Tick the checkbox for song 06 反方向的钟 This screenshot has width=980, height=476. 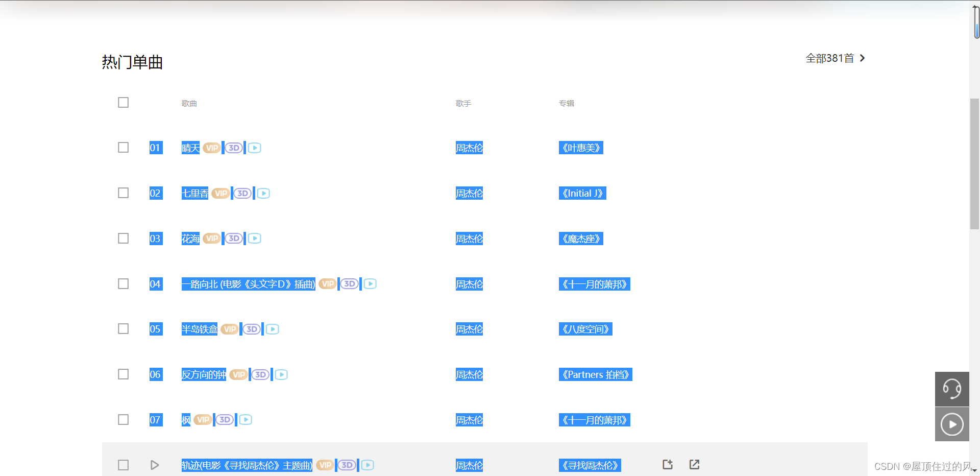tap(123, 374)
